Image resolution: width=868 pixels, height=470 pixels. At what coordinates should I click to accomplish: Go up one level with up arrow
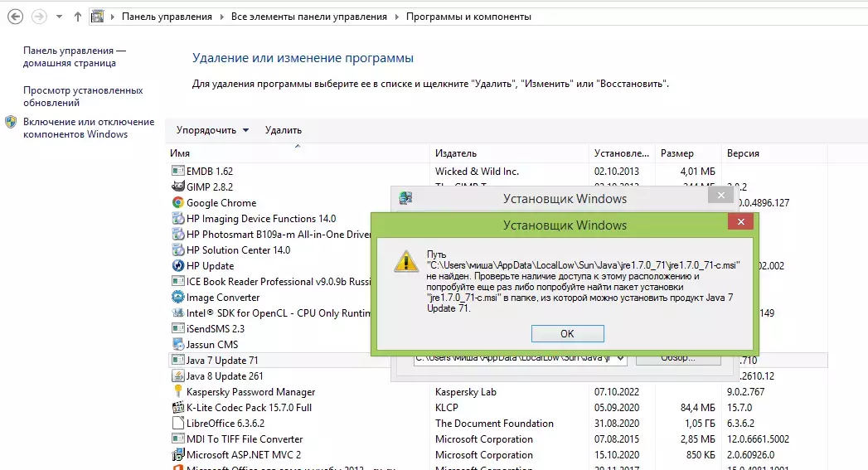[x=77, y=17]
